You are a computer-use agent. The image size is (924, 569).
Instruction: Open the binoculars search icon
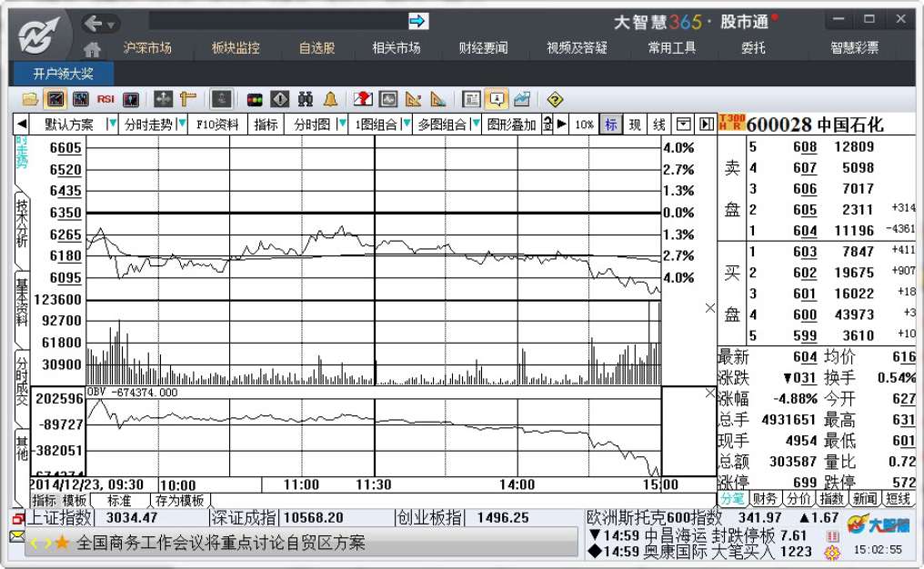pyautogui.click(x=306, y=99)
